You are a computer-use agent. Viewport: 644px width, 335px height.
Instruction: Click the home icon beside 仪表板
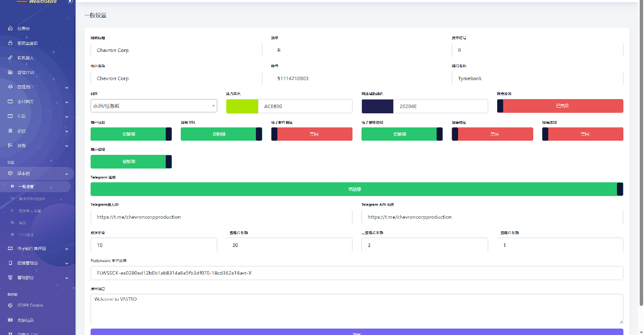point(10,29)
